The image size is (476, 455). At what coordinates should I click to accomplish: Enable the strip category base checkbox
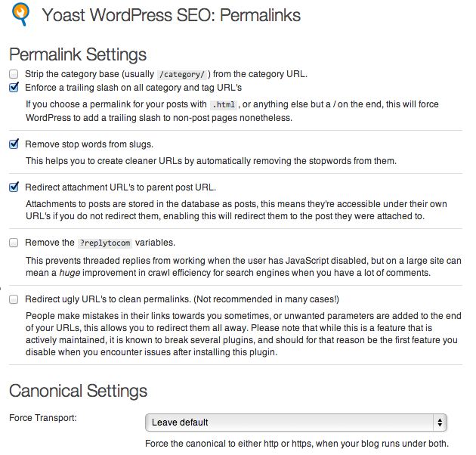click(14, 74)
